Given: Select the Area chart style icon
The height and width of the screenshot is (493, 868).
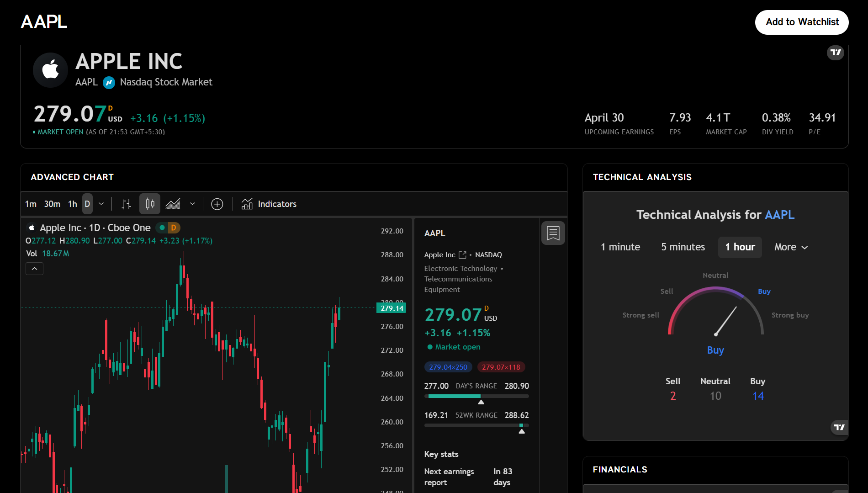Looking at the screenshot, I should coord(173,204).
